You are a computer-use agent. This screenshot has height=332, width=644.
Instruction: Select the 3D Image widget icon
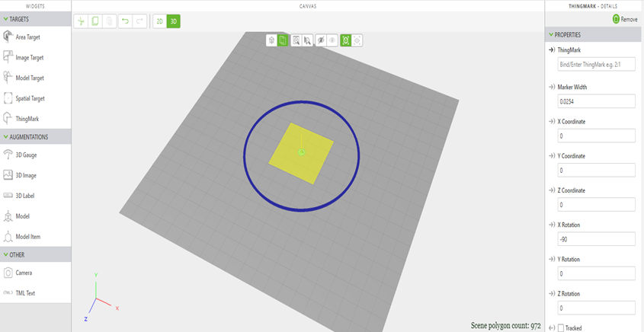[x=8, y=175]
